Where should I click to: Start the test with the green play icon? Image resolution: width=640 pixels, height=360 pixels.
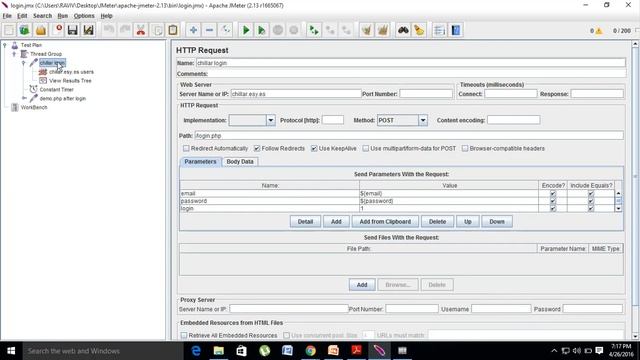click(246, 30)
